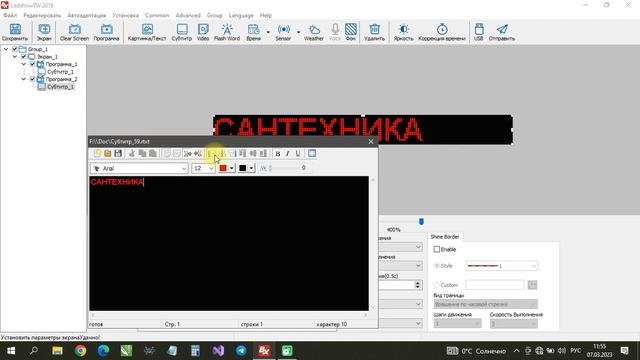The image size is (640, 360).
Task: Toggle italic formatting in editor
Action: pyautogui.click(x=288, y=153)
